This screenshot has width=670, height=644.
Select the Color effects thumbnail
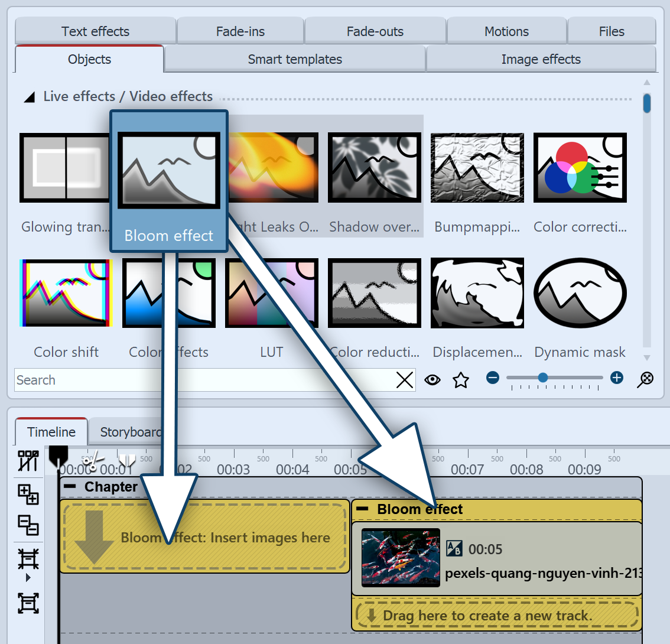(x=169, y=293)
